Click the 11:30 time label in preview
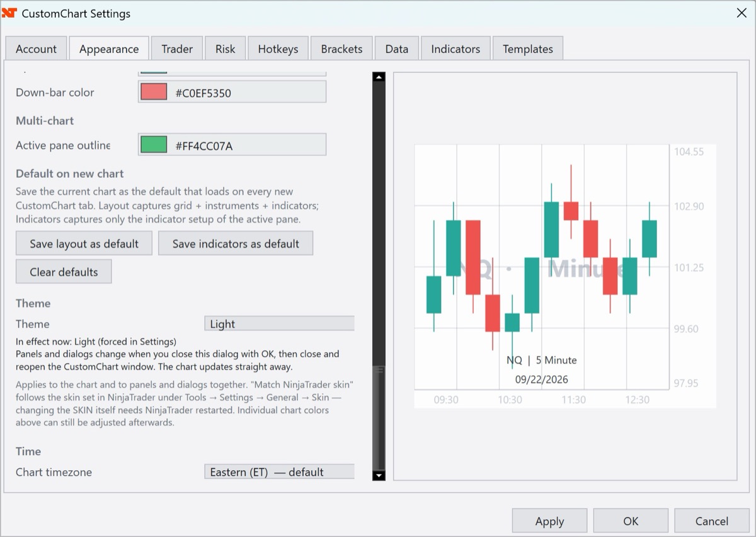The width and height of the screenshot is (756, 537). (573, 400)
